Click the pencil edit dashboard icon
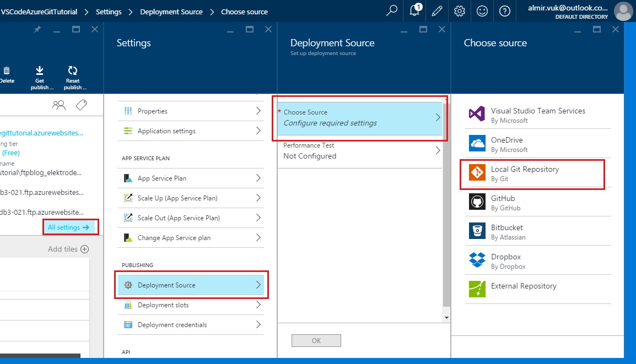This screenshot has height=364, width=636. tap(437, 11)
